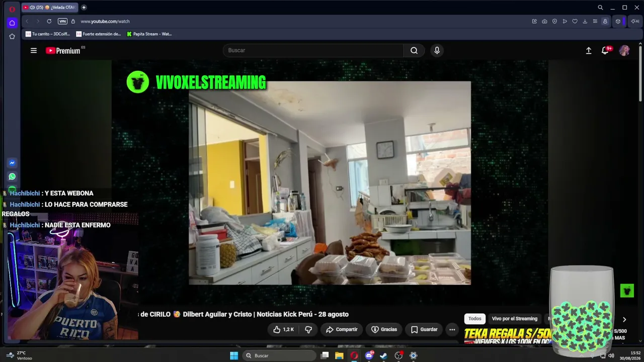Submit the YouTube search with magnifier button

[414, 50]
